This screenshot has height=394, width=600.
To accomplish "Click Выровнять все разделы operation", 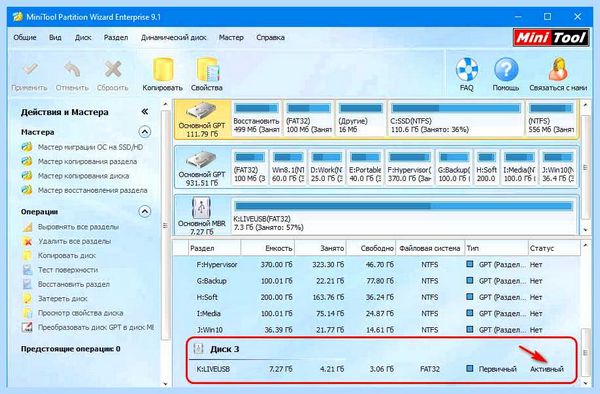I will coord(78,227).
